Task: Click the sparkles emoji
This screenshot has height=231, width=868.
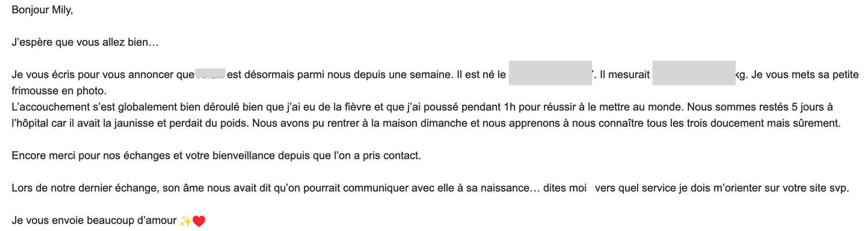Action: pos(186,221)
